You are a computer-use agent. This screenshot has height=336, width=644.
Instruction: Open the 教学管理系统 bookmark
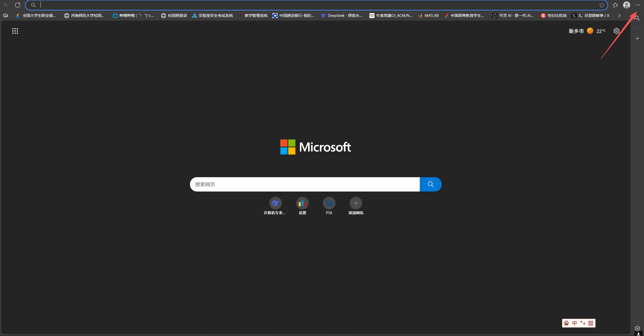[253, 16]
